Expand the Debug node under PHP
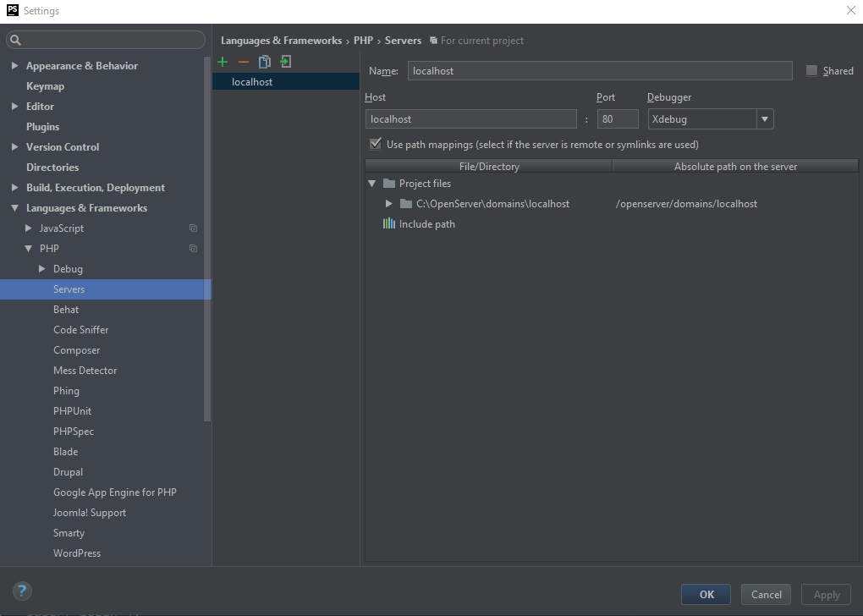 coord(42,269)
